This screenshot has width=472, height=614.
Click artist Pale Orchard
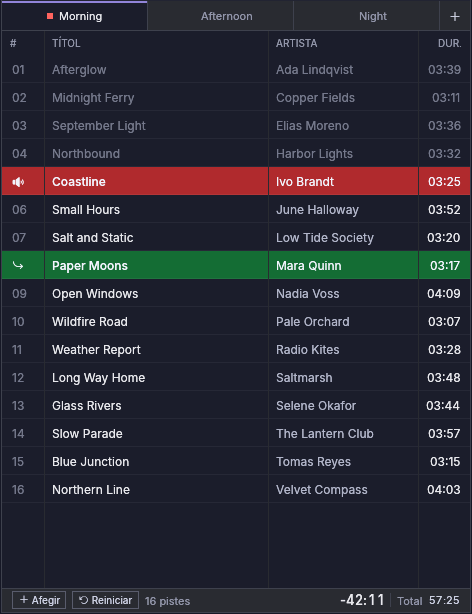pyautogui.click(x=313, y=321)
